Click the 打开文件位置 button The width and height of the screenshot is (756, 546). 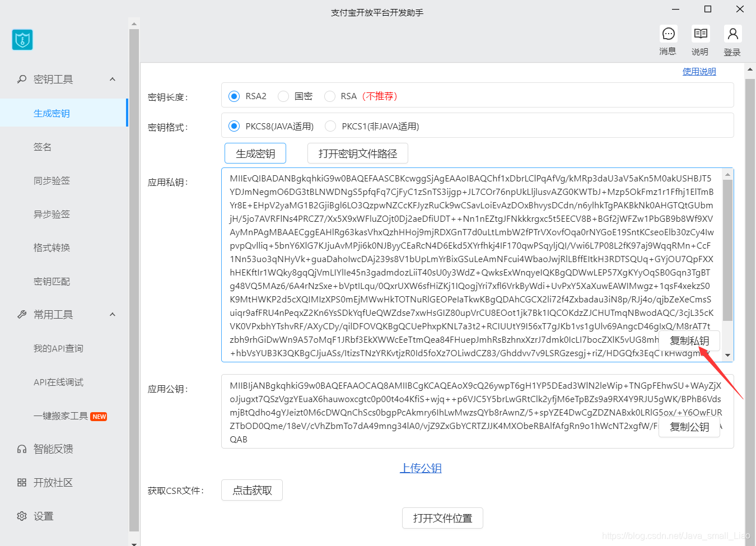click(x=442, y=518)
